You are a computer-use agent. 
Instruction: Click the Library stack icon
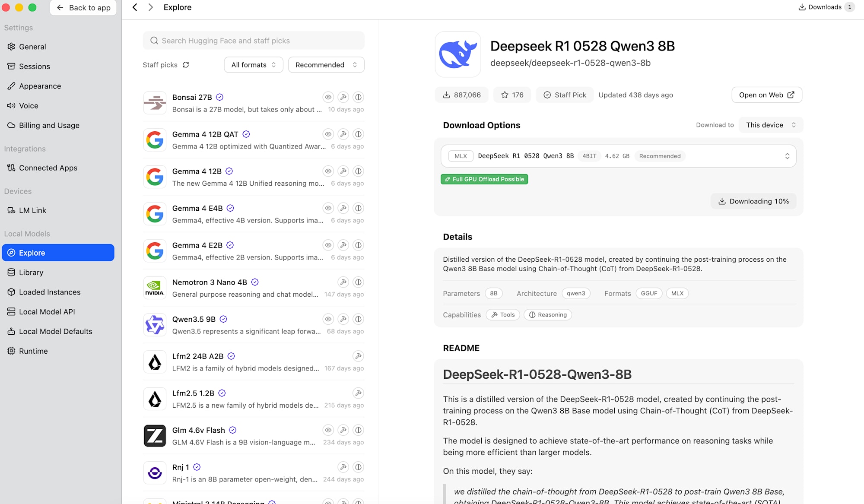tap(11, 273)
